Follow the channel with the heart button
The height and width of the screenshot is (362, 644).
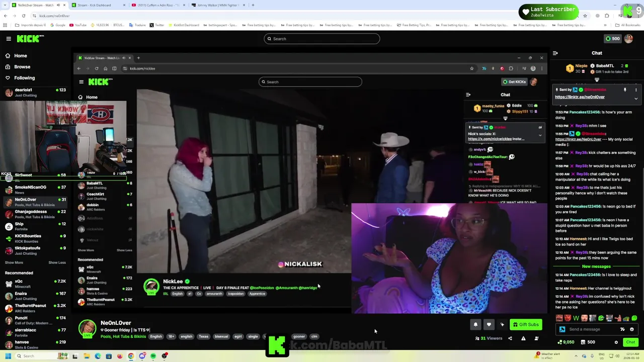coord(489,325)
